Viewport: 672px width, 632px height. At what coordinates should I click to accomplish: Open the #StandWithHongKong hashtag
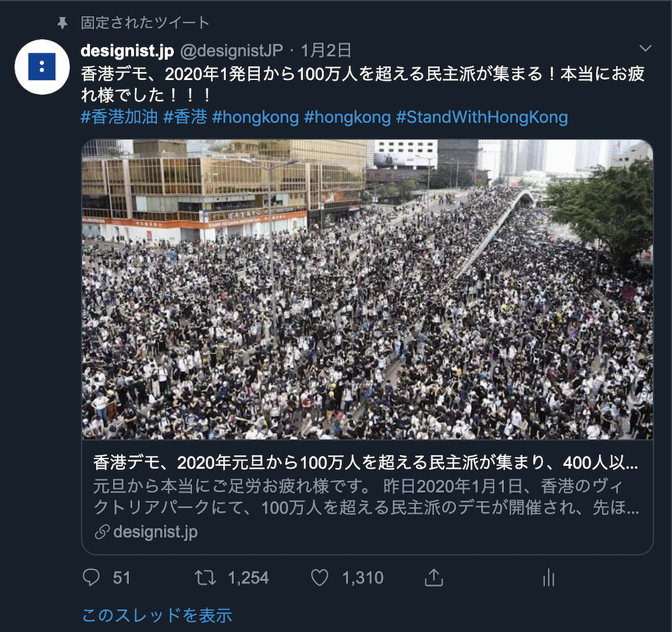click(x=482, y=116)
